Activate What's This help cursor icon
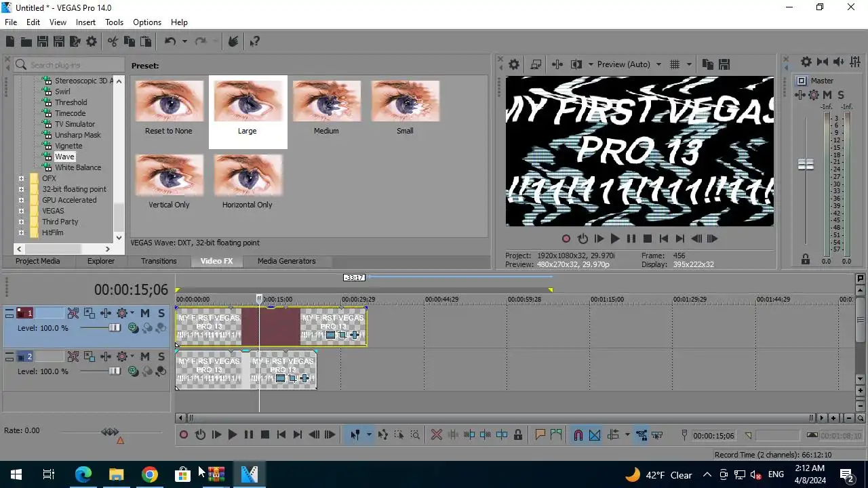868x488 pixels. coord(254,42)
